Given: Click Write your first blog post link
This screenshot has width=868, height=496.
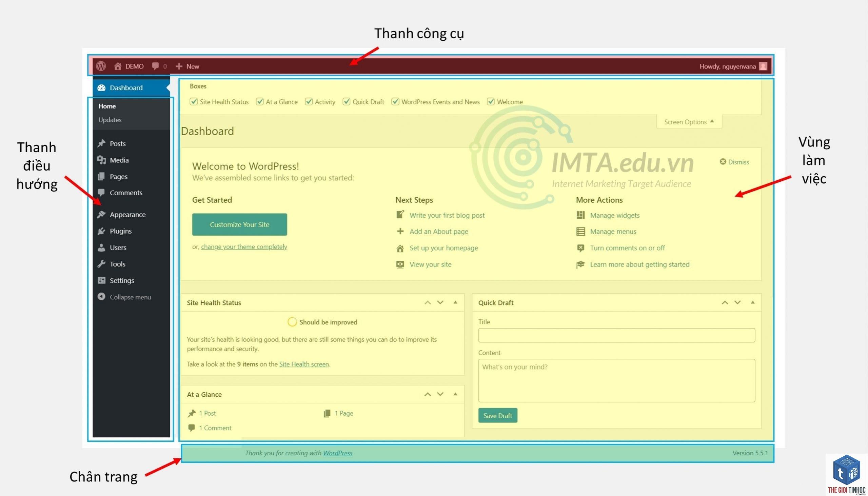Looking at the screenshot, I should [447, 215].
